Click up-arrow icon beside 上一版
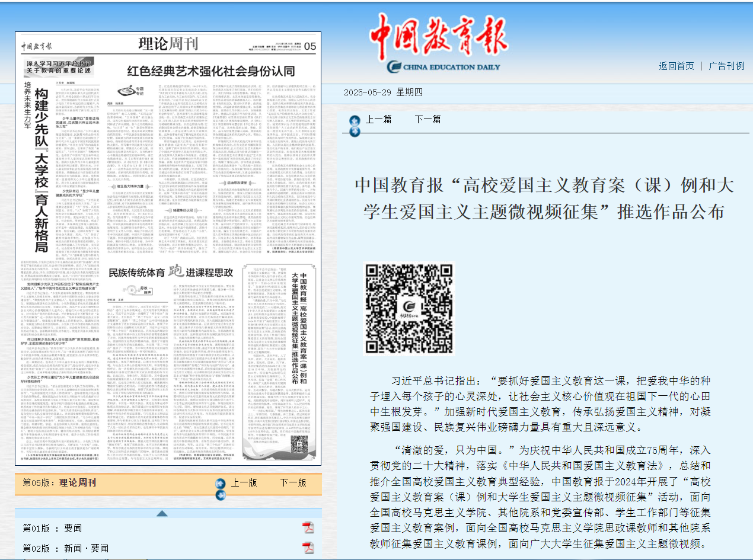 pos(221,483)
